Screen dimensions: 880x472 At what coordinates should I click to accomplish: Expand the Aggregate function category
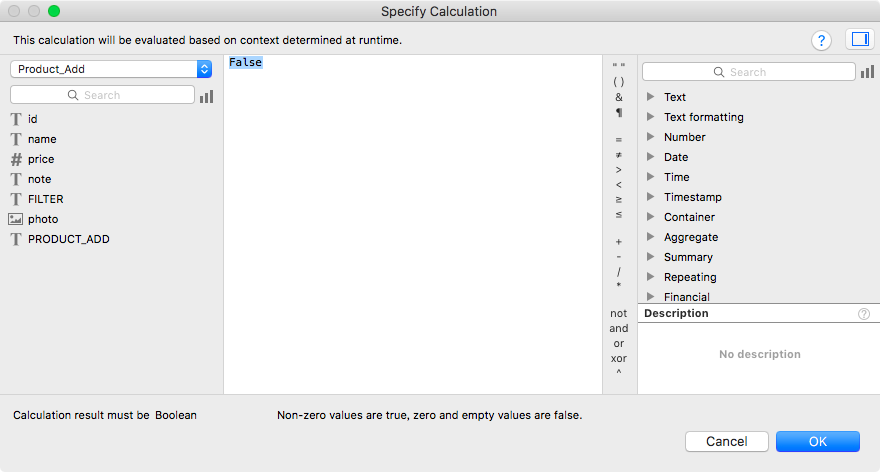point(650,237)
